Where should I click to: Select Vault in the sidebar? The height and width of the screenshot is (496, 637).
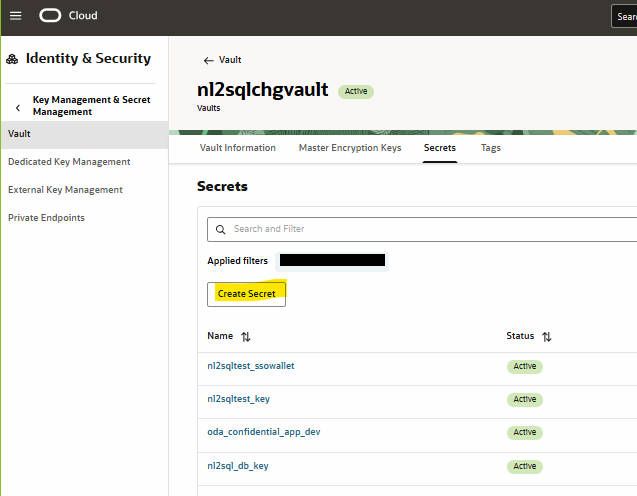(x=84, y=134)
